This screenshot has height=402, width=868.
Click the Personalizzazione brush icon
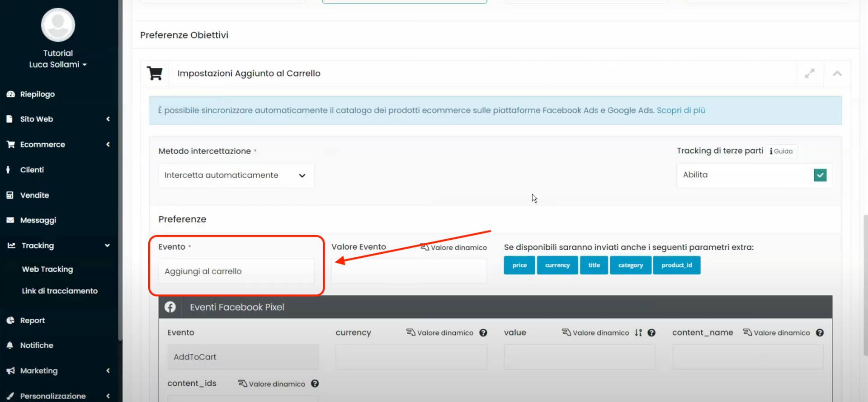10,396
